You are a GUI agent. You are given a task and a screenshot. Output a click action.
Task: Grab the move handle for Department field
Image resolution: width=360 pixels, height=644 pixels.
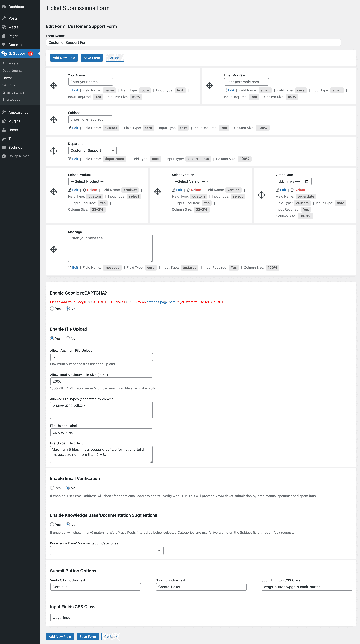tap(54, 151)
